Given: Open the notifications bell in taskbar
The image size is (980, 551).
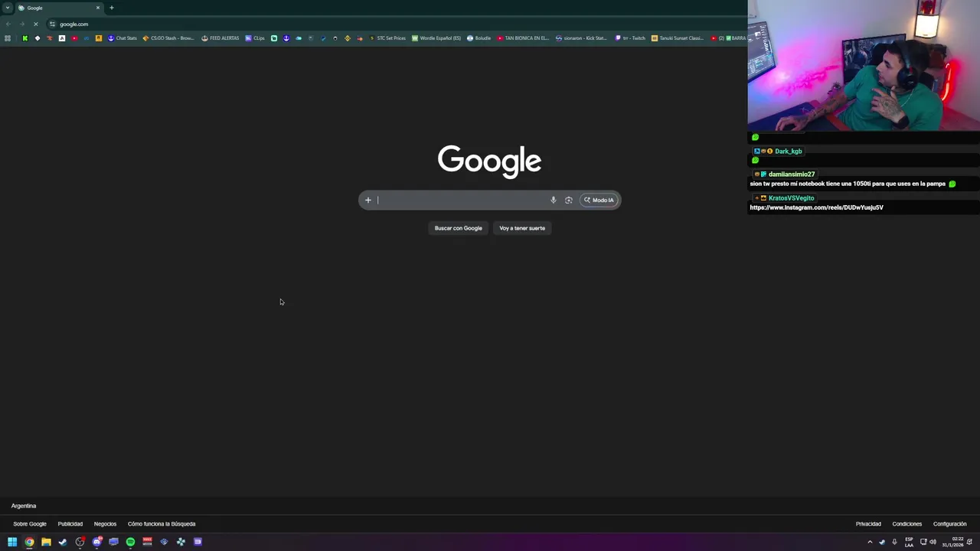Looking at the screenshot, I should (x=970, y=542).
